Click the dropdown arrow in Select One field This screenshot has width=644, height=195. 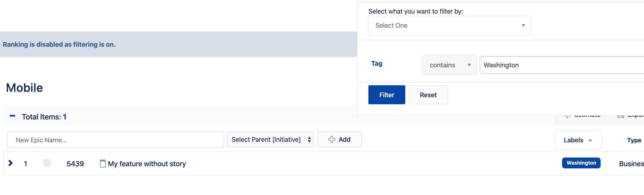523,25
